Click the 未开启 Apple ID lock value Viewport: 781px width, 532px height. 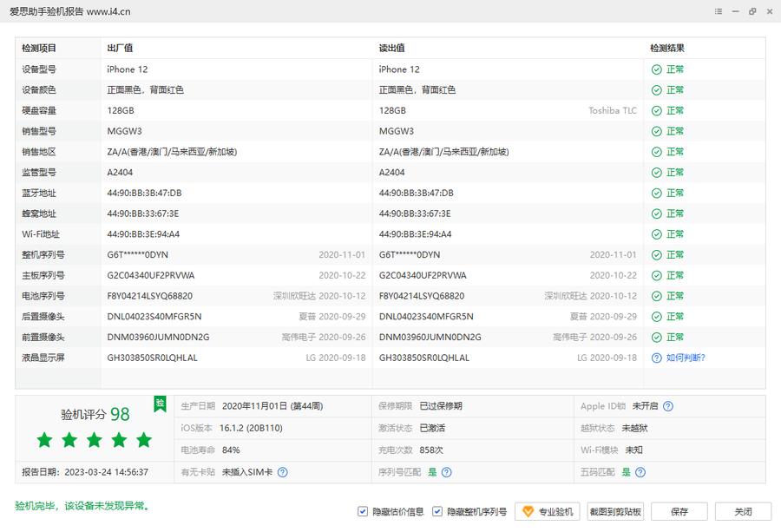point(645,406)
